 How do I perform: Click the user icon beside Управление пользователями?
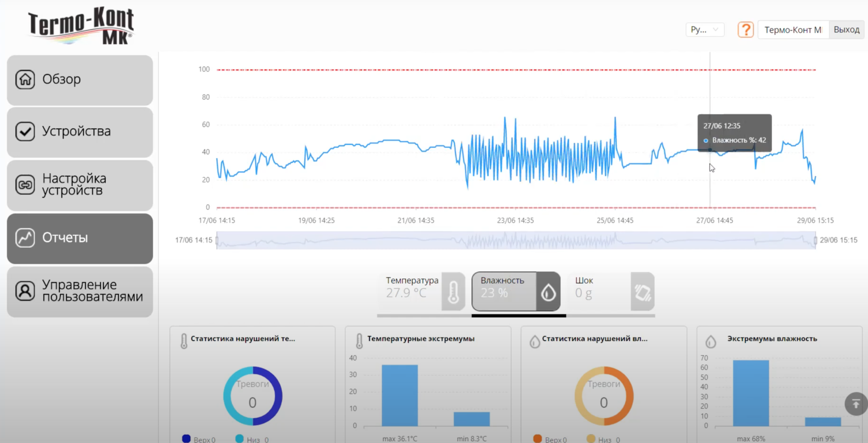pyautogui.click(x=25, y=291)
